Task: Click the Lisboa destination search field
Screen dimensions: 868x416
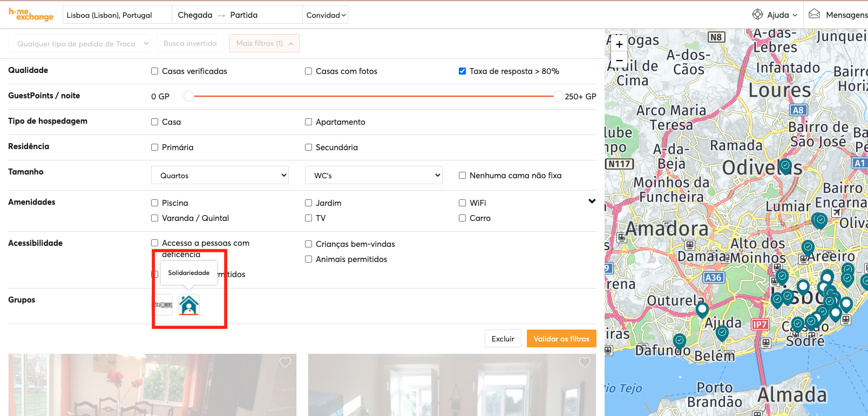Action: click(117, 15)
